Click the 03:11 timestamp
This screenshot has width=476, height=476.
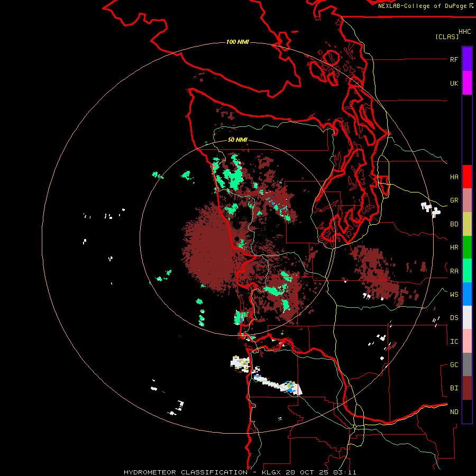[344, 472]
